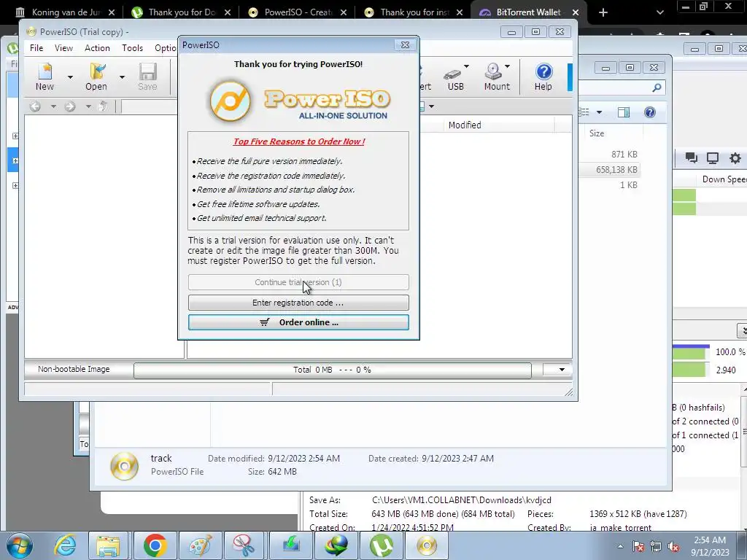The width and height of the screenshot is (747, 560).
Task: Open the Windows Start menu
Action: 19,545
